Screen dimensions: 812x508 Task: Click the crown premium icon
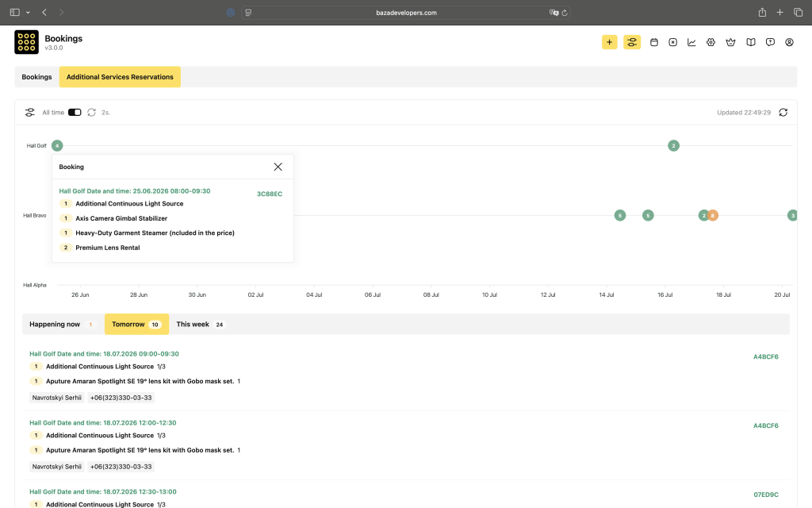[x=730, y=43]
